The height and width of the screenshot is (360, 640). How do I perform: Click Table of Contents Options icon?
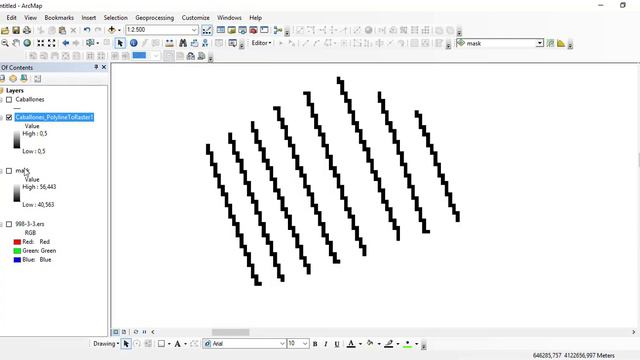point(38,78)
